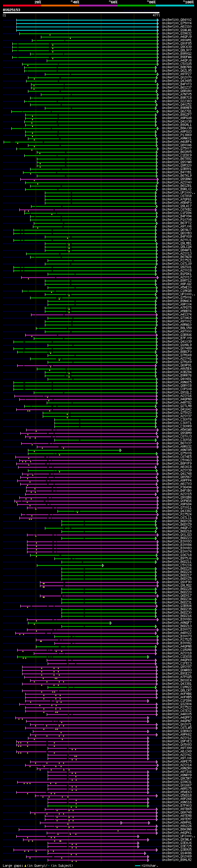Select hit UniRef100_Q93WL4
The height and width of the screenshot is (868, 197).
(177, 840)
